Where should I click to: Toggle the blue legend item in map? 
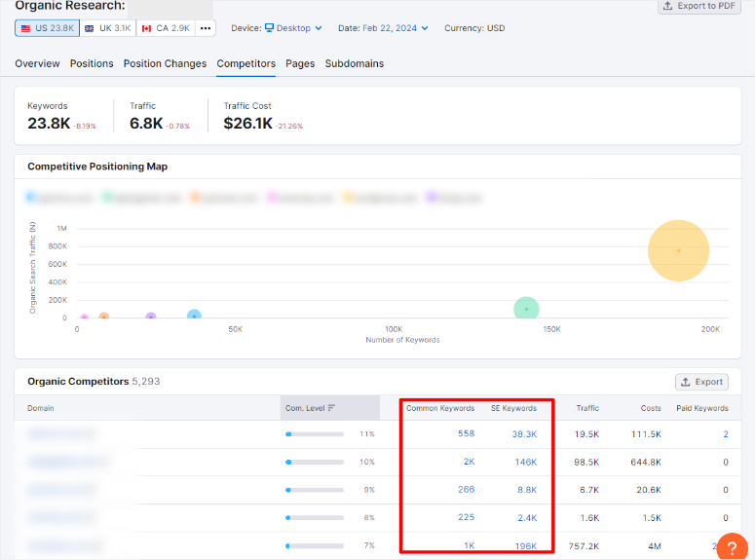point(58,198)
